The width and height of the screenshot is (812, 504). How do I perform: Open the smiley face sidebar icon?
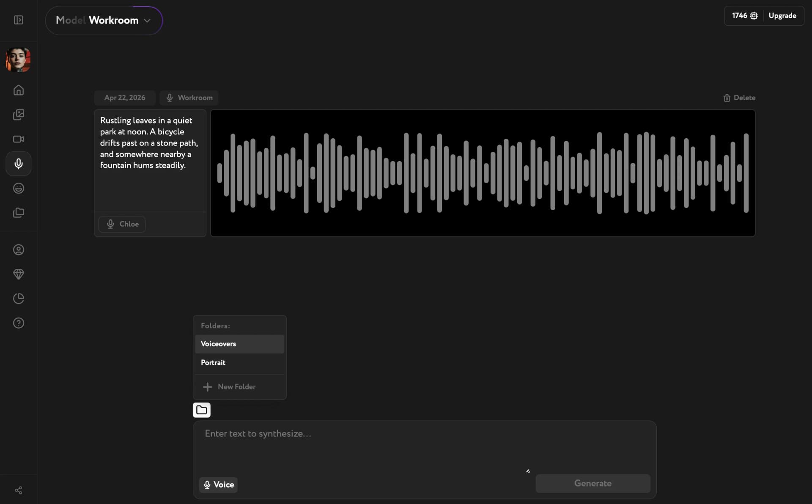point(18,188)
